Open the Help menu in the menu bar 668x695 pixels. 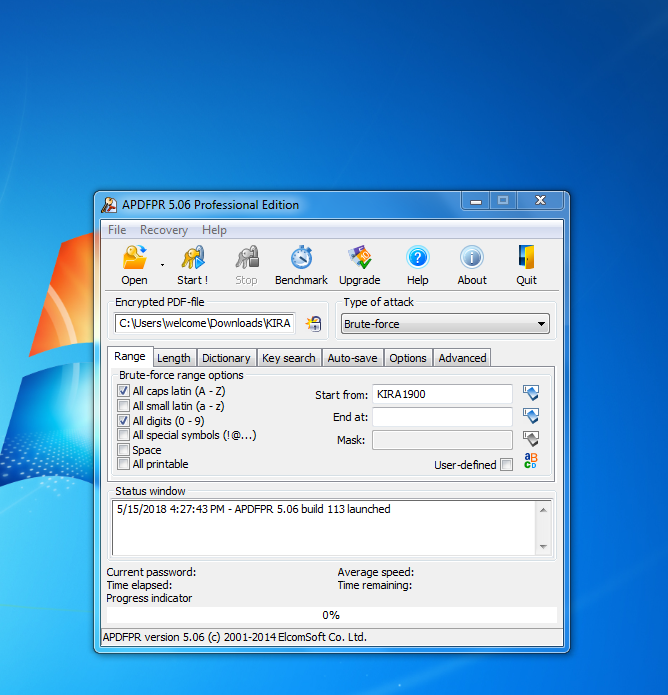[x=214, y=230]
